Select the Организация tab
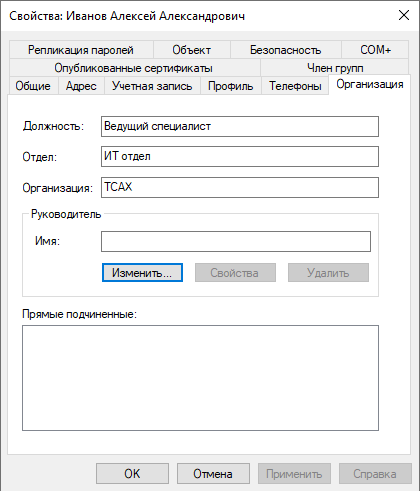 (370, 85)
